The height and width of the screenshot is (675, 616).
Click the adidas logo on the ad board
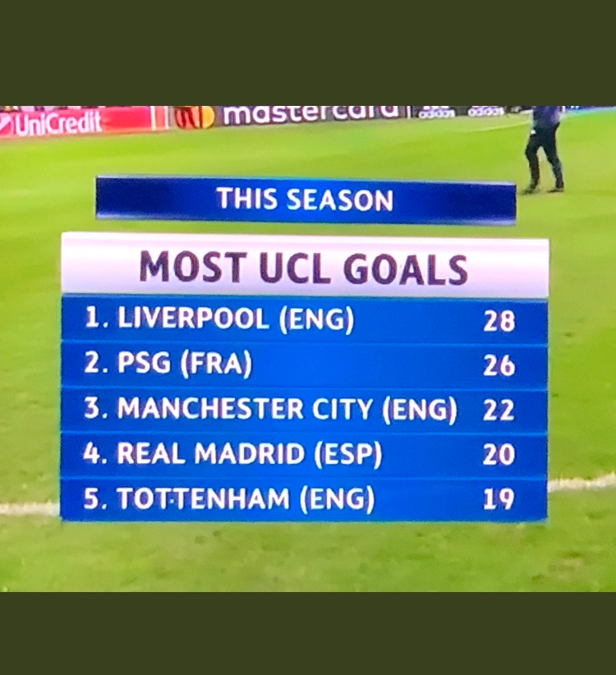click(x=437, y=112)
